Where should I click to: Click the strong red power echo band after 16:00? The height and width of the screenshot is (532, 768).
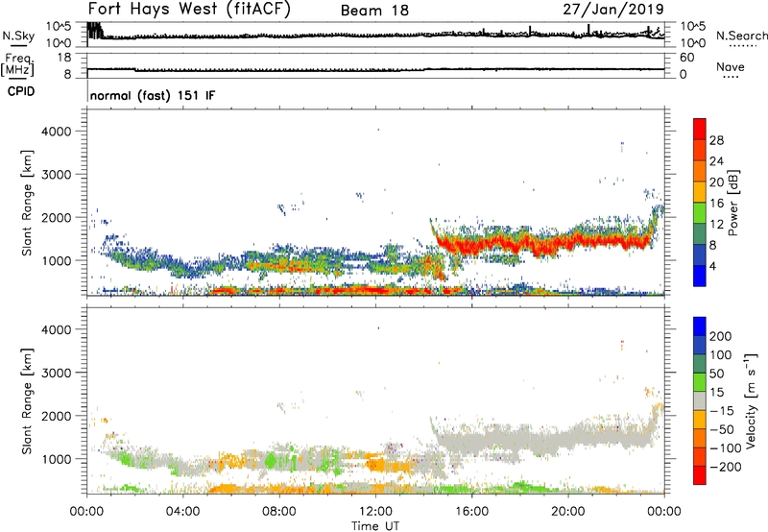568,242
